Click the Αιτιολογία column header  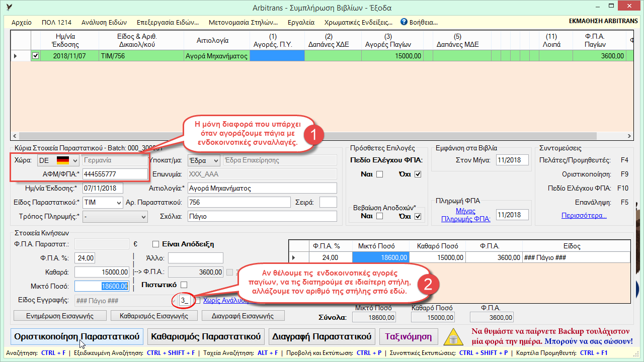pos(216,40)
